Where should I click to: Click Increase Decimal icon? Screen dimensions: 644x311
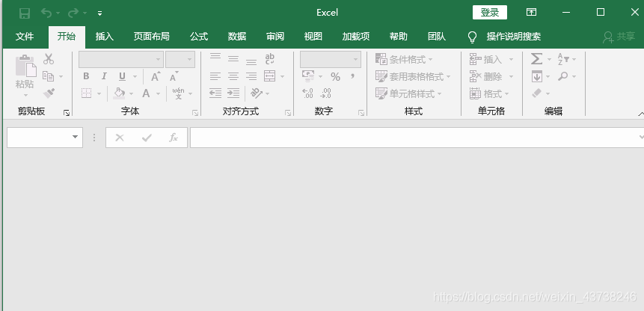tap(307, 93)
